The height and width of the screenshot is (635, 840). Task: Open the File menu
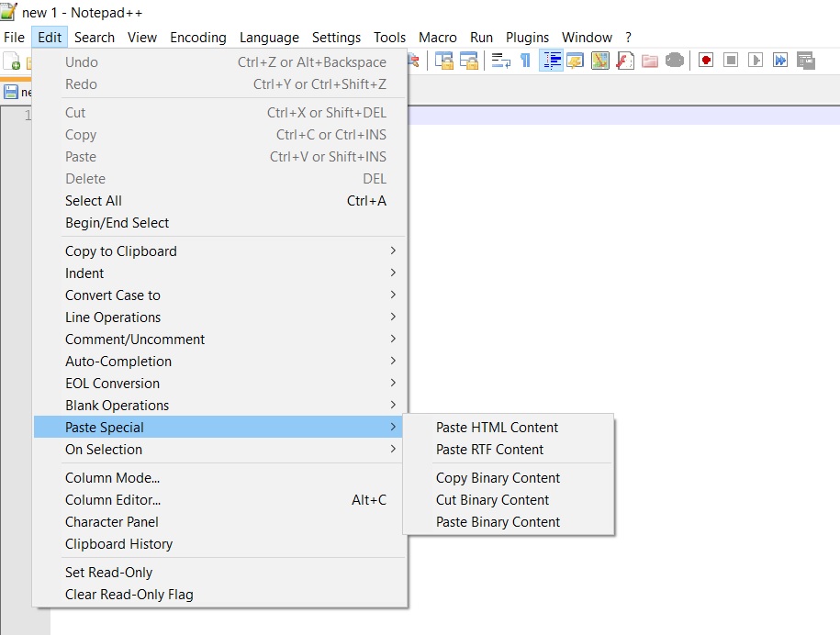14,38
